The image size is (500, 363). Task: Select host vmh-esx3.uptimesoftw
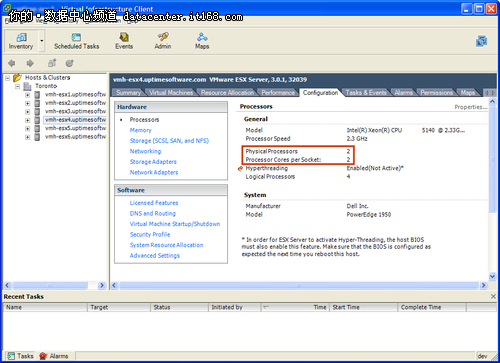click(x=75, y=111)
